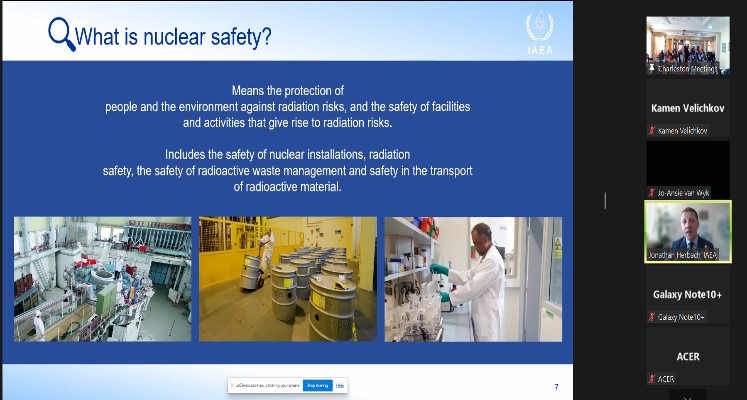Select the ACER participant tile
The height and width of the screenshot is (400, 747).
point(687,356)
